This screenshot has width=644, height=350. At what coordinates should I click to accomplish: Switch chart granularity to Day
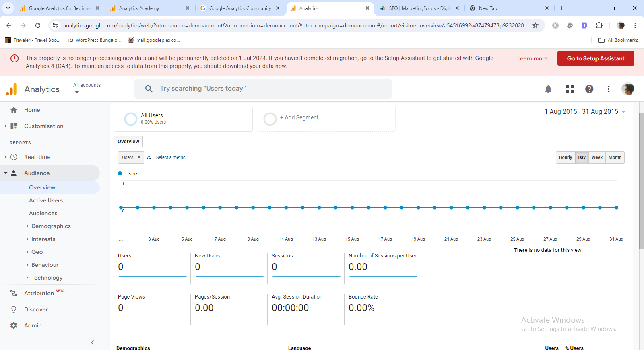tap(582, 157)
